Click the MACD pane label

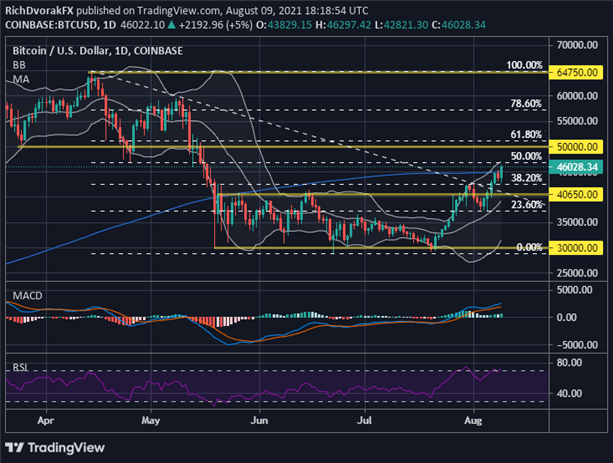(27, 296)
